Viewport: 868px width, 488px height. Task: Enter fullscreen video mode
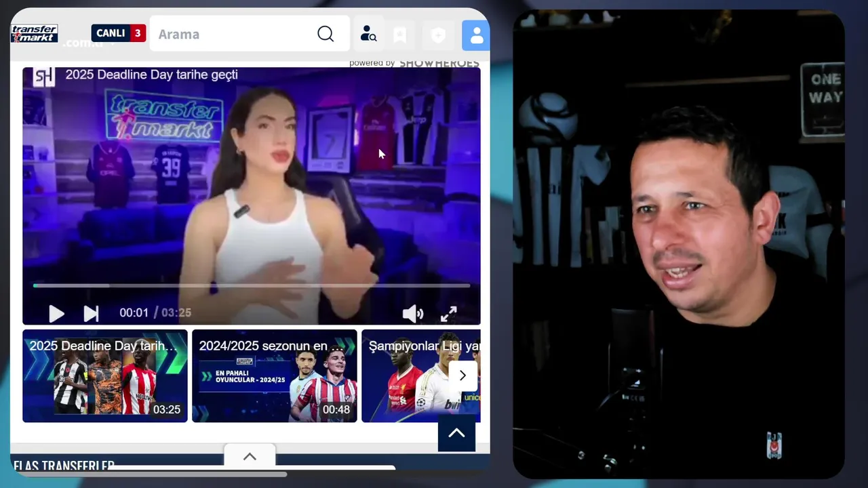pos(448,314)
